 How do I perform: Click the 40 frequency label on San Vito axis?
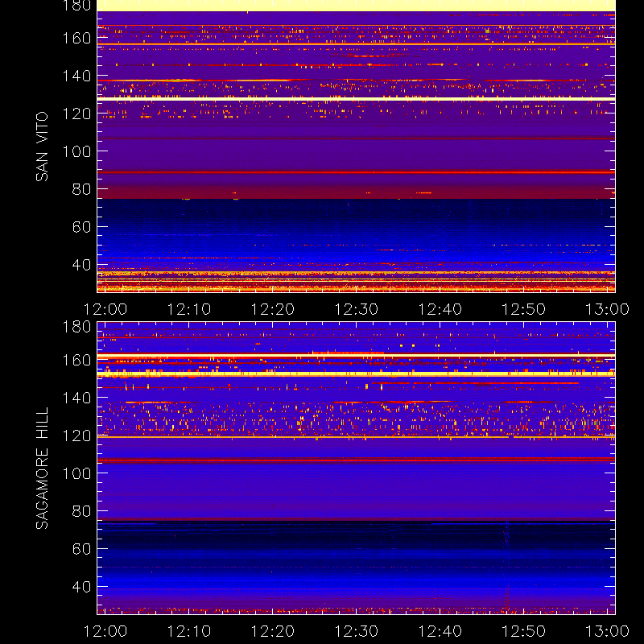tap(81, 265)
